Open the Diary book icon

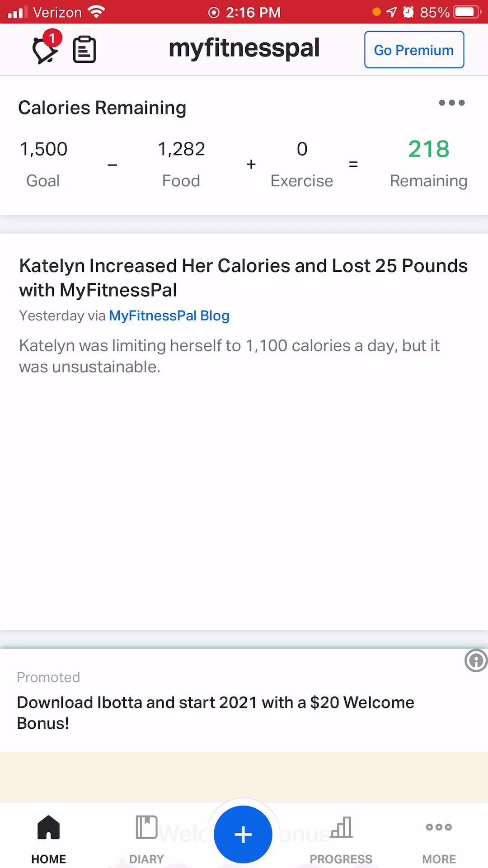pos(146,828)
